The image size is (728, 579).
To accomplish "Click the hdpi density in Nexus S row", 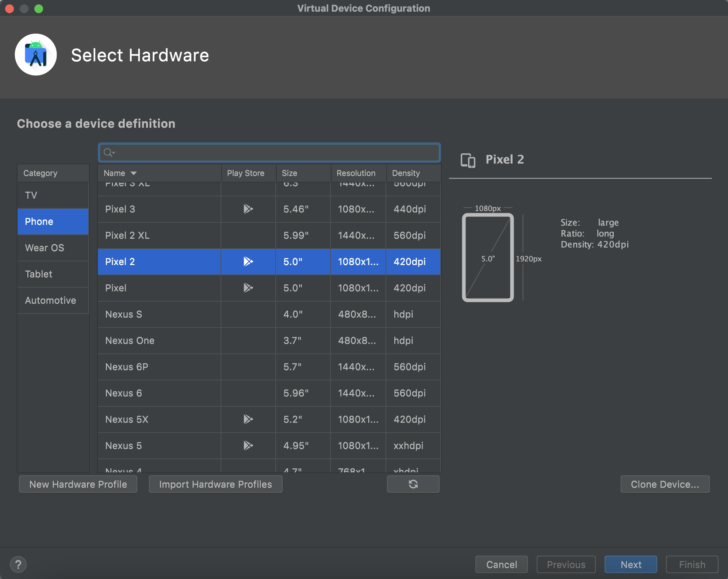I will [413, 314].
